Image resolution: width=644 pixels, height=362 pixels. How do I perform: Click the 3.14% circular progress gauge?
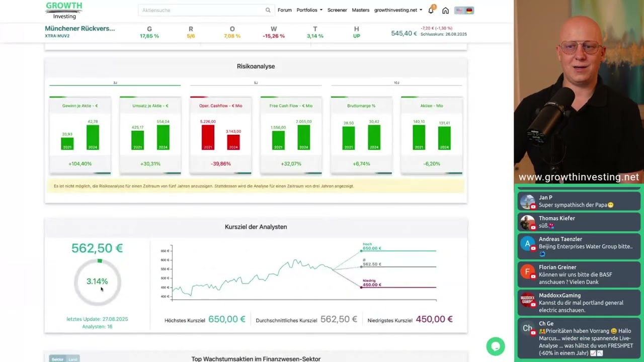[97, 282]
